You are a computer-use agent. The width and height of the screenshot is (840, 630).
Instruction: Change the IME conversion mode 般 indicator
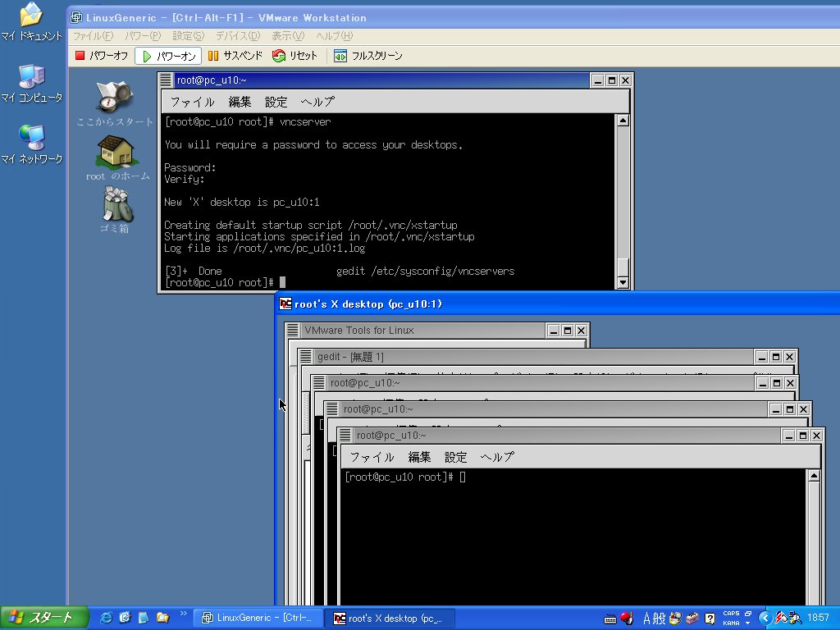click(659, 619)
